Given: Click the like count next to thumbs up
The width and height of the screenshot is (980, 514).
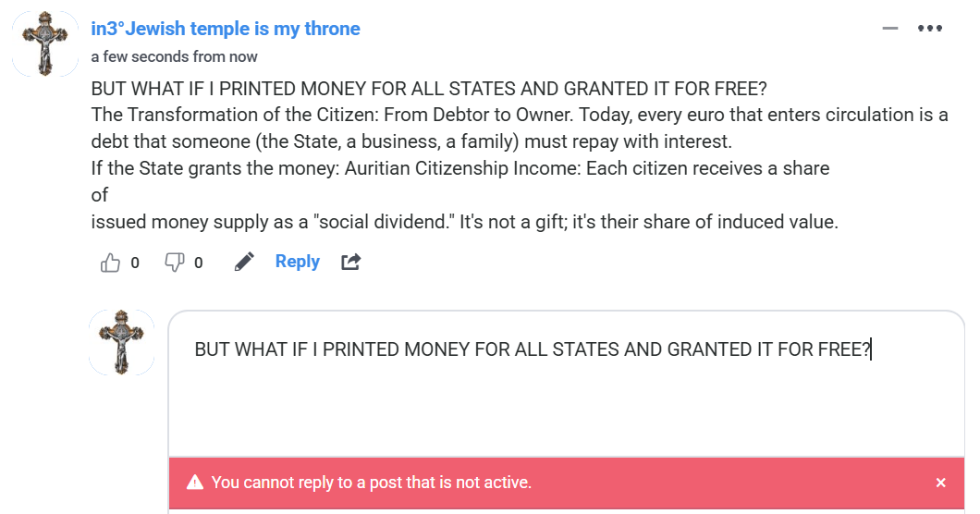Looking at the screenshot, I should click(135, 263).
